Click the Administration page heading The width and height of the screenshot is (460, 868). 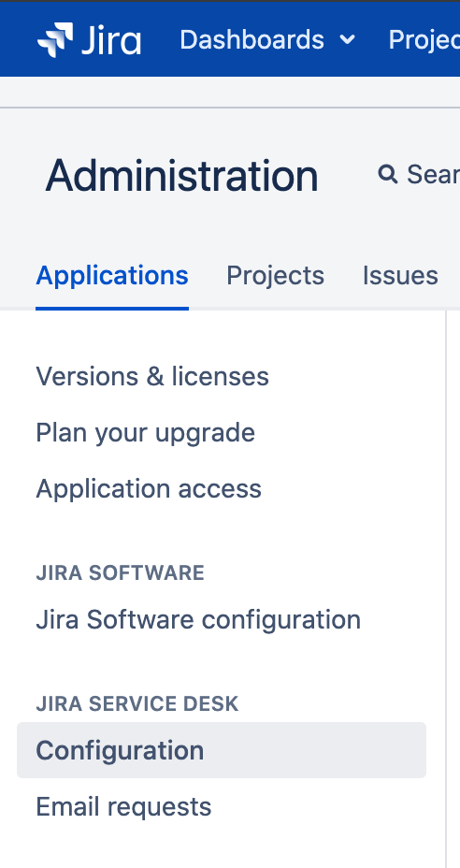coord(181,176)
